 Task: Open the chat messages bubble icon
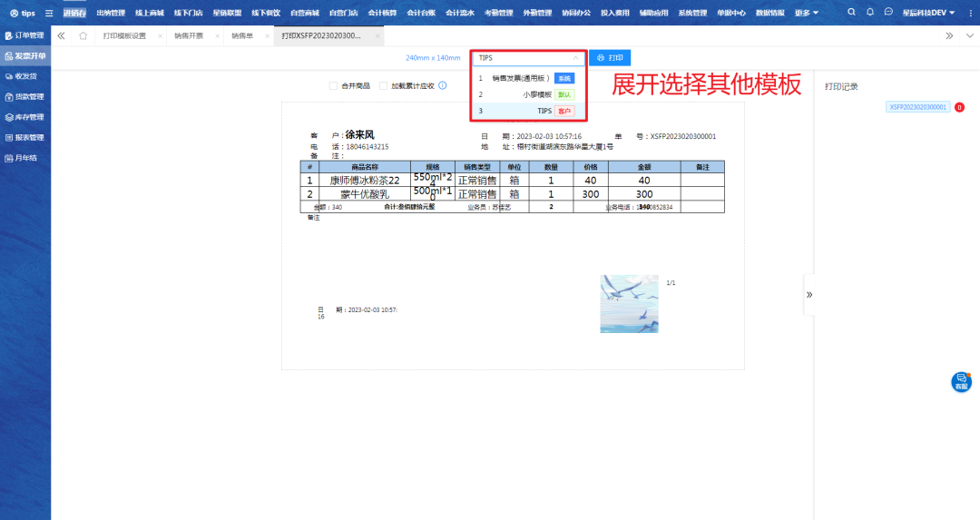point(887,13)
